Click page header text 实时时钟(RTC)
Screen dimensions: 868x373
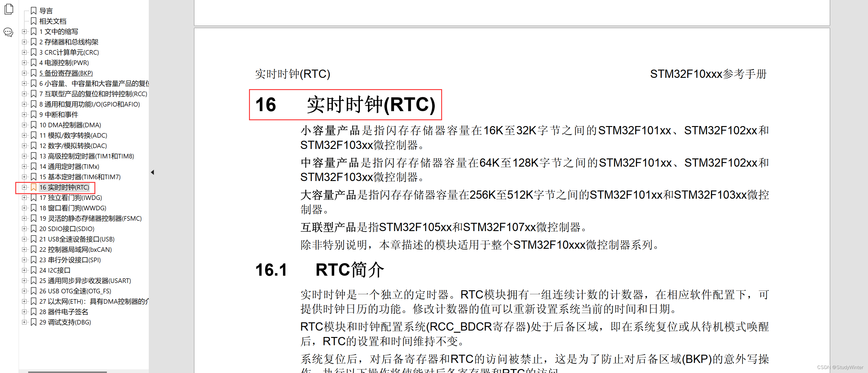(292, 74)
